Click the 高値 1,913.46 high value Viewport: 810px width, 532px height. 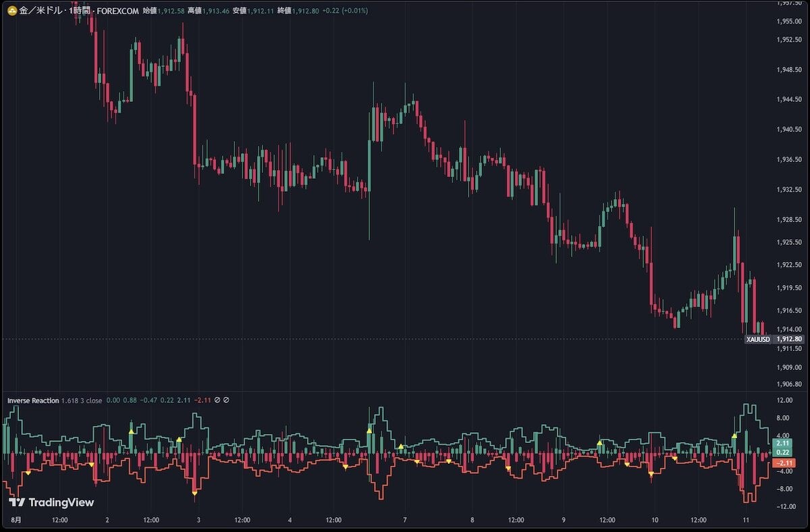[x=209, y=11]
